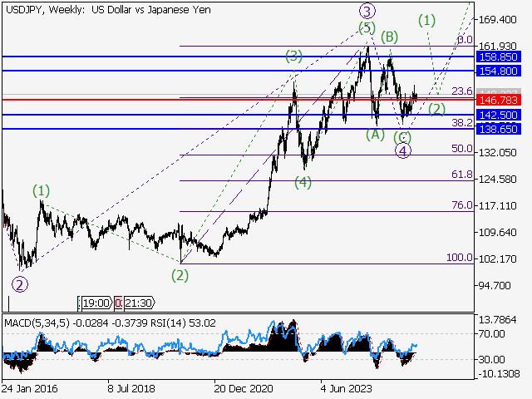532x399 pixels.
Task: Select the green (A) corrective wave label
Action: [x=374, y=134]
